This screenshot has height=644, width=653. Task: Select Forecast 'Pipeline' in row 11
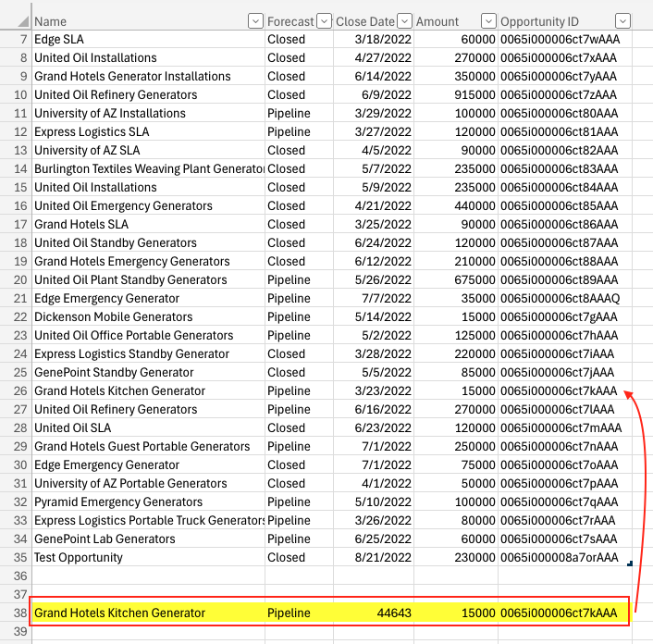click(x=299, y=113)
